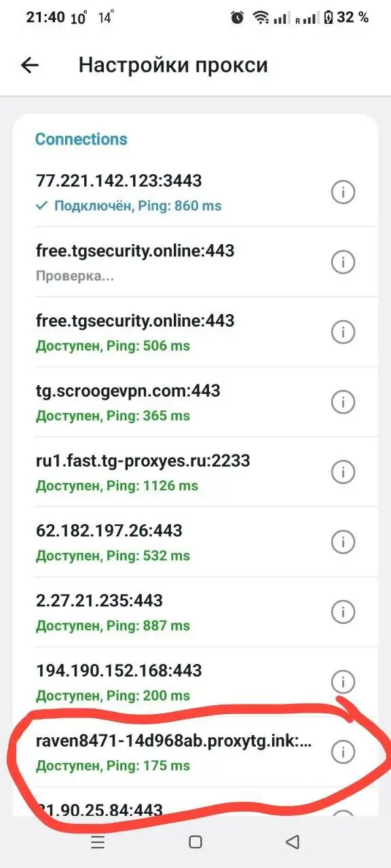Select the bottom 21.90.25.84:443 proxy entry
The width and height of the screenshot is (391, 868).
click(x=136, y=810)
